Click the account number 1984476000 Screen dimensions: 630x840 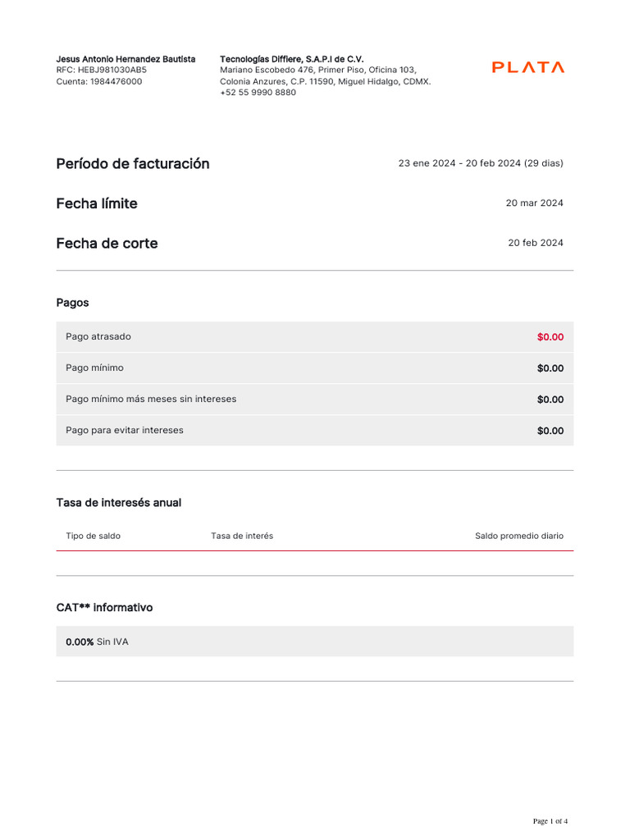click(116, 81)
